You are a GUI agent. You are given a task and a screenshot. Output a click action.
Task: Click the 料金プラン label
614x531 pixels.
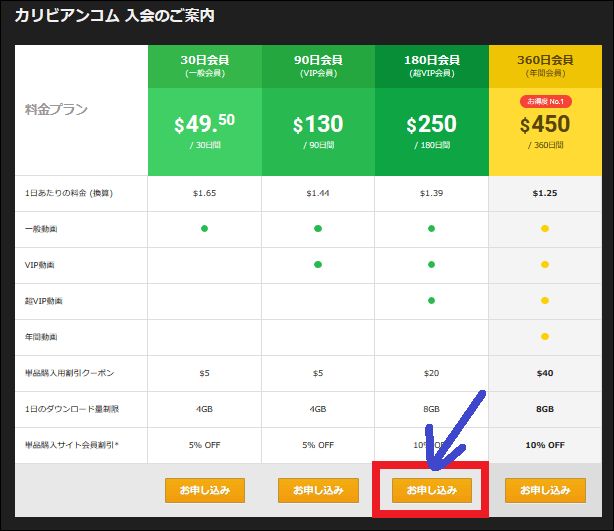55,109
